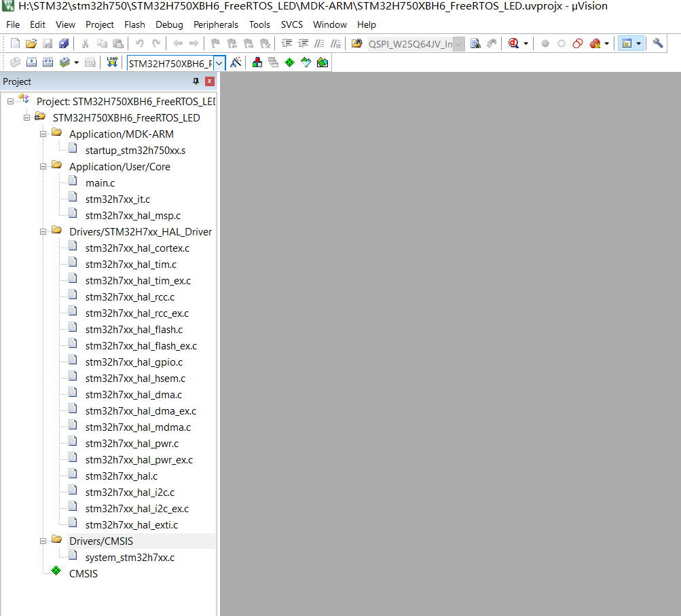Click the Indent selection icon
Viewport: 681px width, 616px height.
(x=287, y=43)
